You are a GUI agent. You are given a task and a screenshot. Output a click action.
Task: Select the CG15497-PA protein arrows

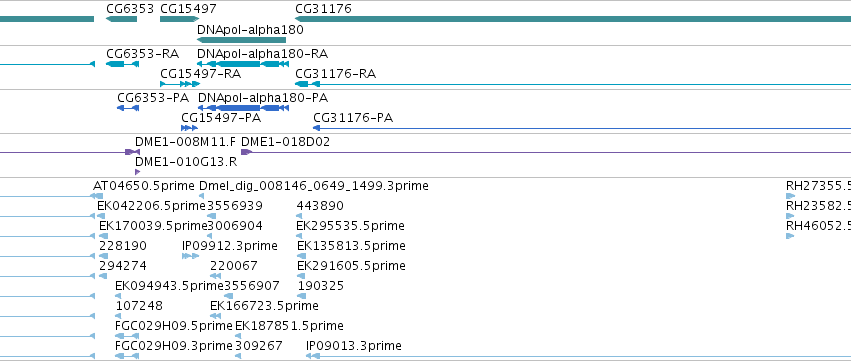(189, 128)
